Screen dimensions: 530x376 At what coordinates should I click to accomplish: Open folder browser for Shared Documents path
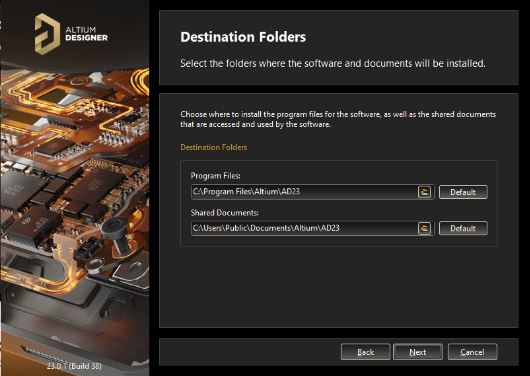click(x=424, y=228)
